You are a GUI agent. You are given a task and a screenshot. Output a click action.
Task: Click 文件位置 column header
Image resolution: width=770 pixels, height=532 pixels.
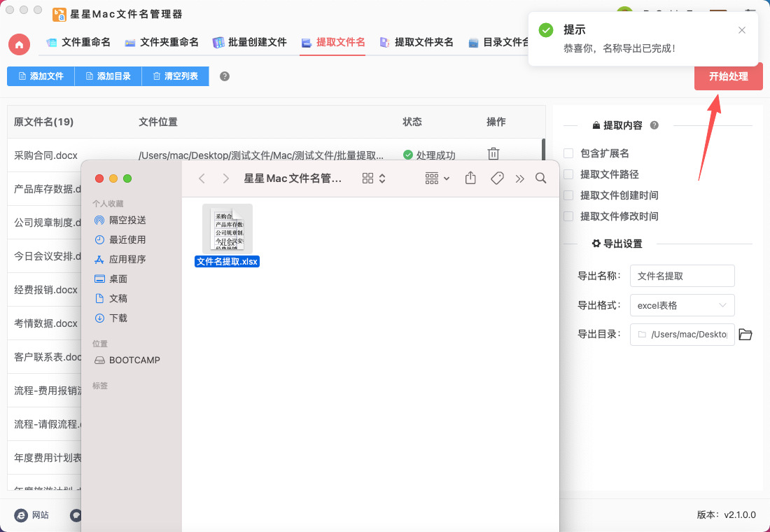tap(158, 122)
